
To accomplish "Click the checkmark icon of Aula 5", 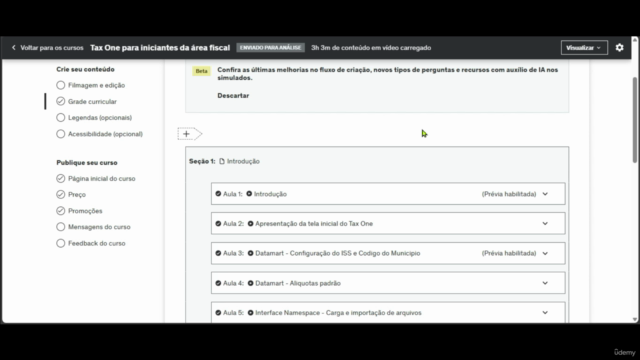I will [218, 313].
